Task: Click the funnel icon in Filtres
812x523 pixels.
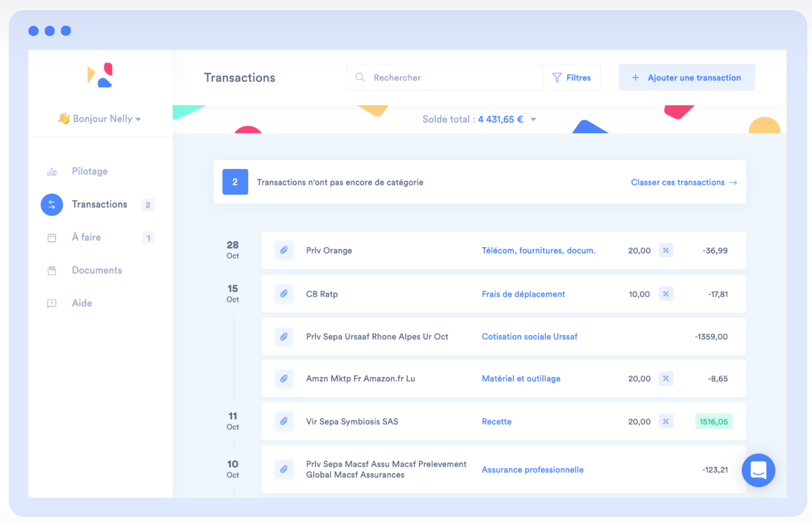Action: pos(557,77)
